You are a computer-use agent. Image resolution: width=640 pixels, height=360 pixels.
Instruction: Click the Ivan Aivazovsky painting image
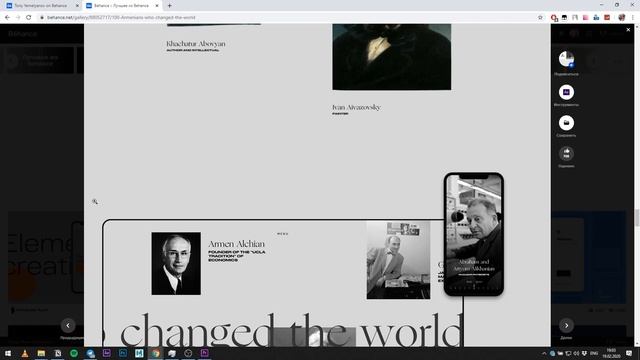click(x=392, y=57)
